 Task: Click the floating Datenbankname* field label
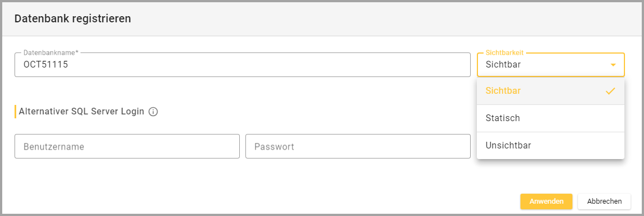coord(51,53)
